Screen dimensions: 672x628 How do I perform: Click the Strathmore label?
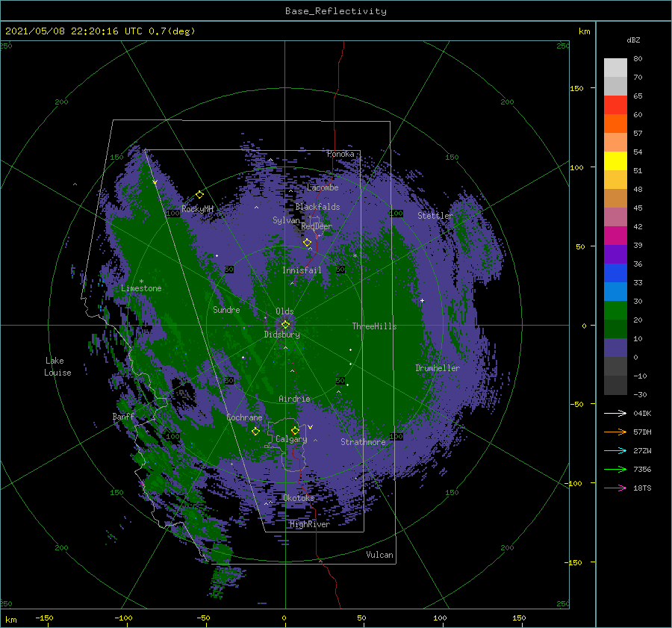pos(363,442)
